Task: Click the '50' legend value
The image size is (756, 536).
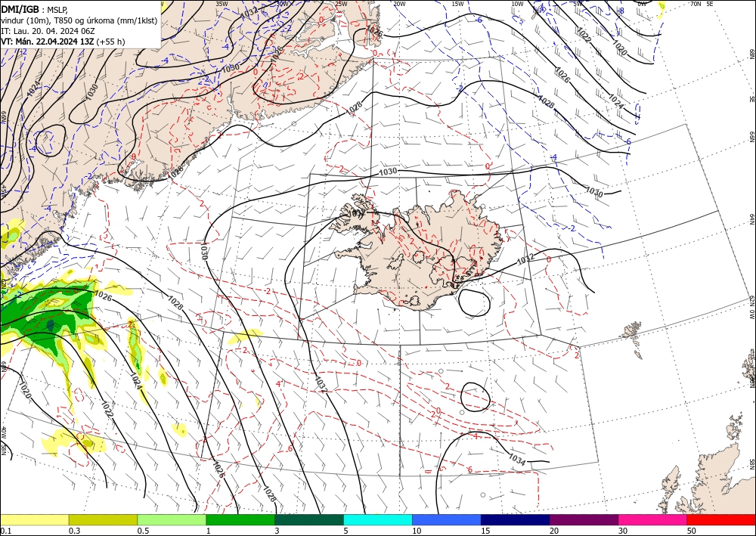Action: 692,531
